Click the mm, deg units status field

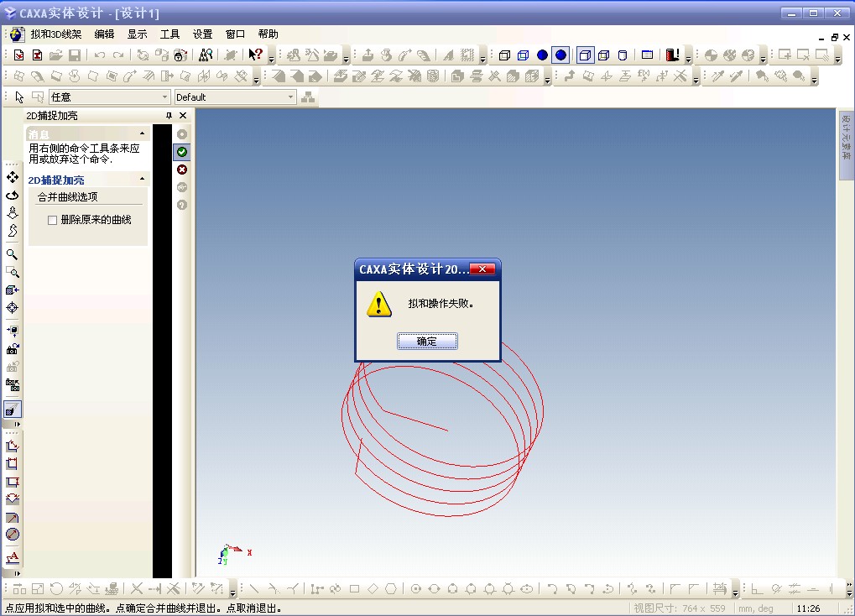[756, 608]
